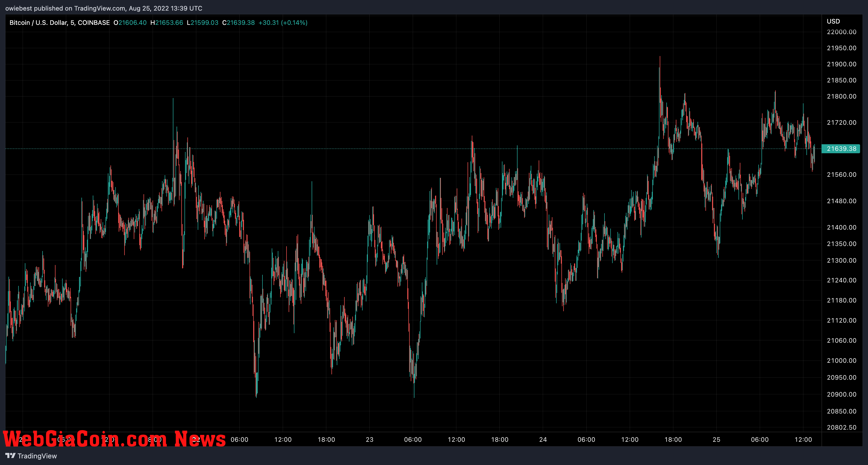The width and height of the screenshot is (868, 465).
Task: Click the Bitcoin / U.S. Dollar symbol title
Action: click(60, 22)
